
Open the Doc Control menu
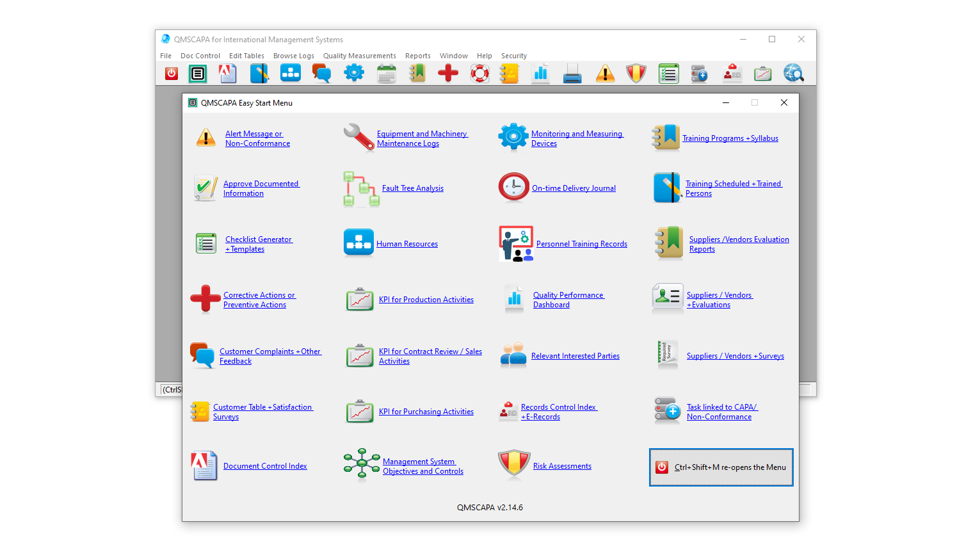click(200, 56)
